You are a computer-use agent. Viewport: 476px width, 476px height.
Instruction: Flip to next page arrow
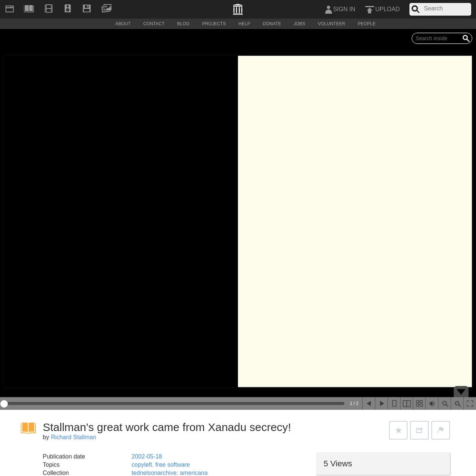coord(382,404)
